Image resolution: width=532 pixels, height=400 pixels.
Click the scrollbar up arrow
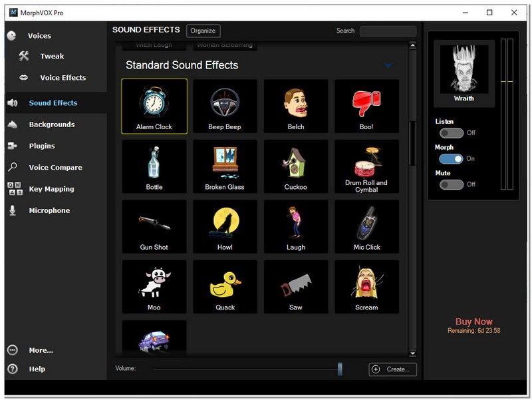412,45
